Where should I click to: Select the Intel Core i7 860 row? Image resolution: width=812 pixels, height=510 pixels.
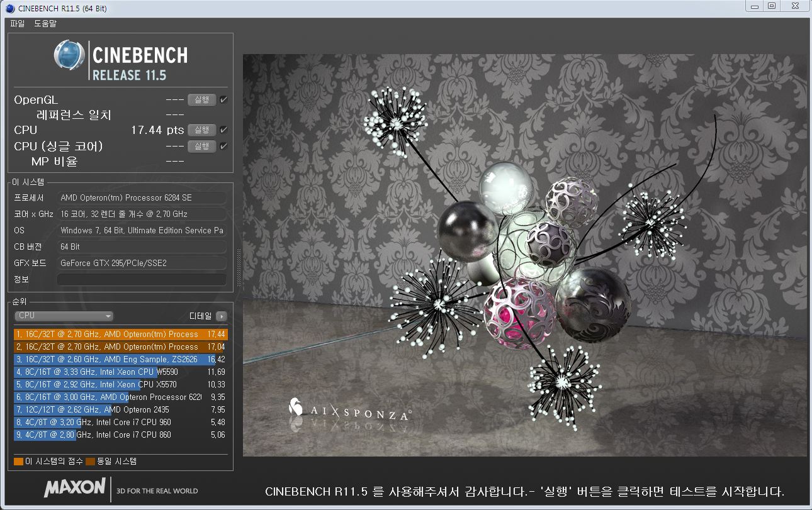120,435
